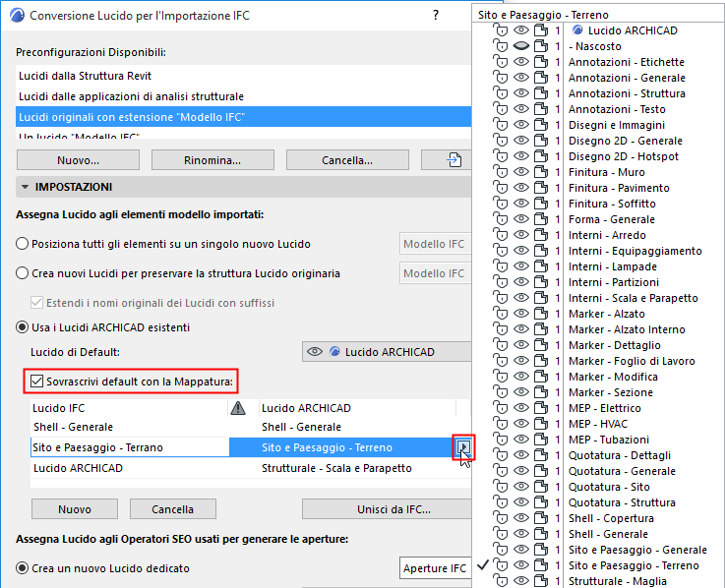Toggle visibility eye of Annotazioni - Testo layer
This screenshot has width=725, height=588.
pos(521,108)
